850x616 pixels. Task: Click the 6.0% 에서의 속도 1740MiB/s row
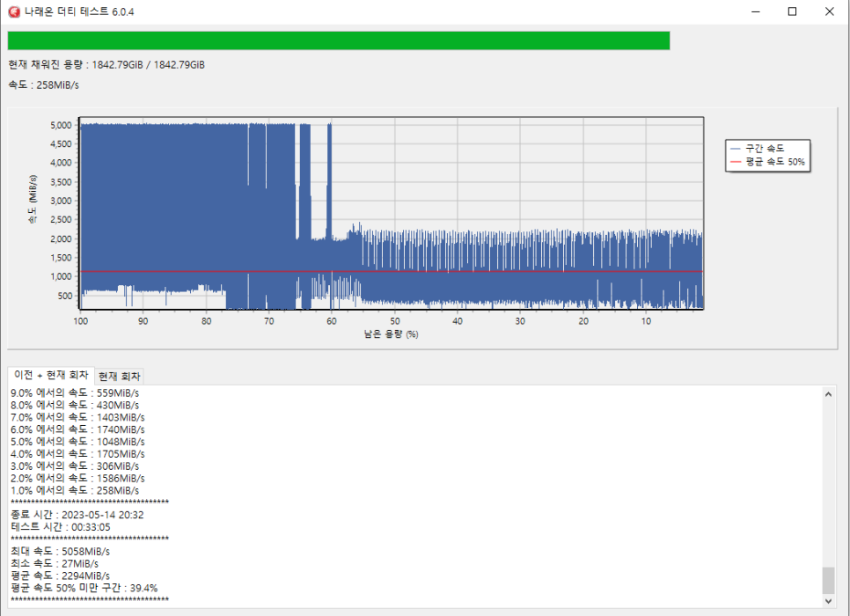pyautogui.click(x=77, y=429)
